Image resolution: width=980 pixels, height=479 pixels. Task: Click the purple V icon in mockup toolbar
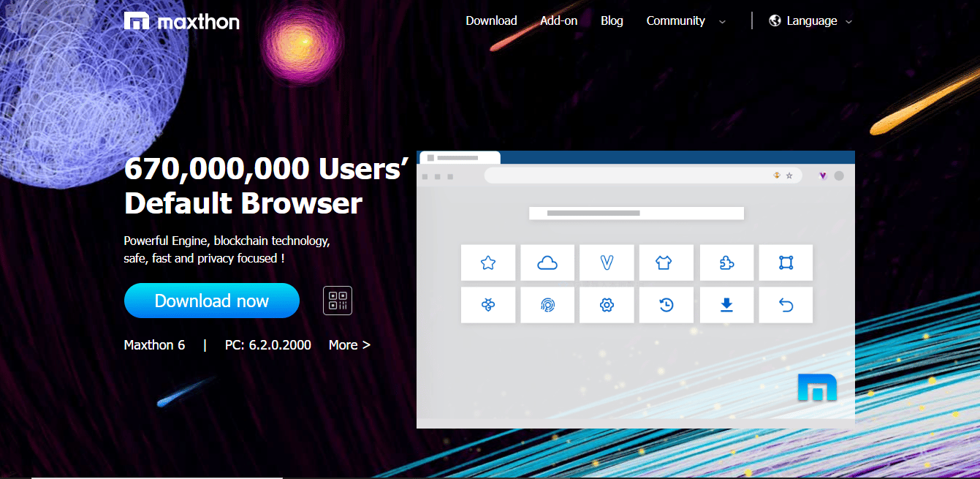pos(823,176)
